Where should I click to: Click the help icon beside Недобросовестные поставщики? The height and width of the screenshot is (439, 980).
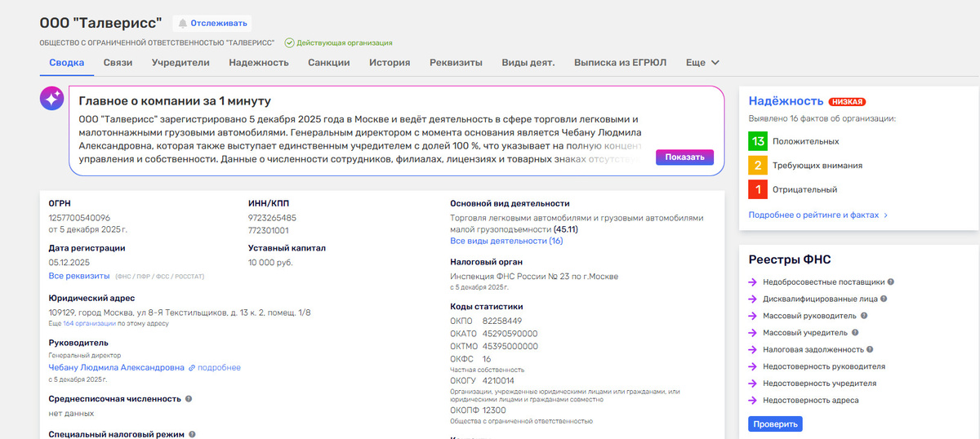pos(891,282)
